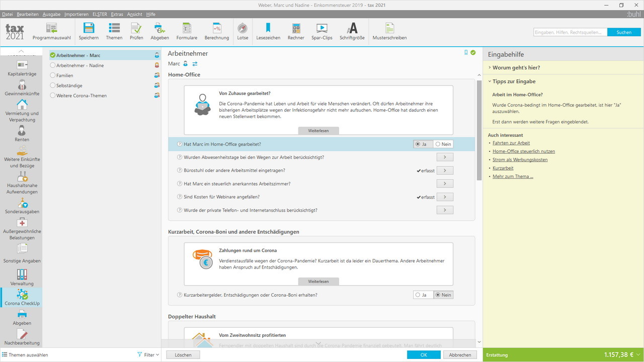The image size is (644, 362).
Task: Open Formulare from the toolbar
Action: [187, 31]
